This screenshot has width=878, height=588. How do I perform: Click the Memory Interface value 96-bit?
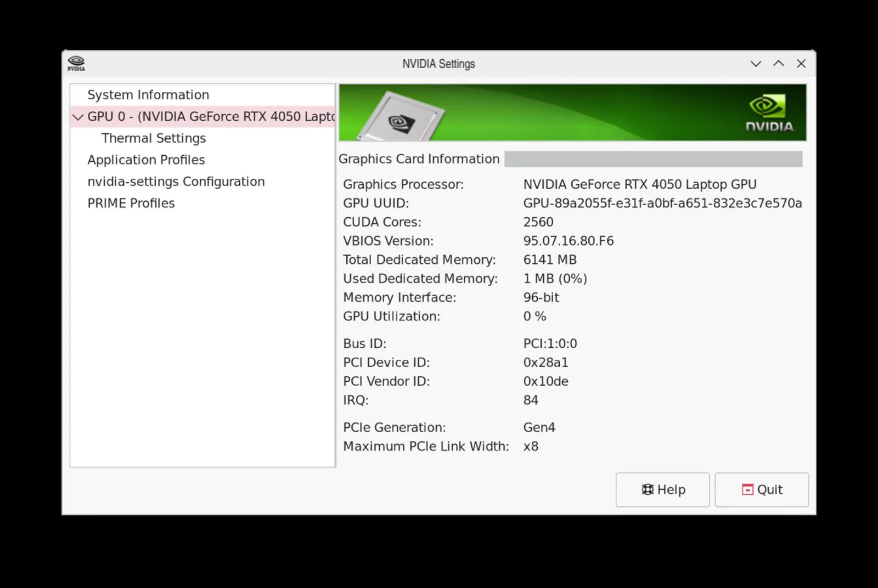pyautogui.click(x=541, y=297)
